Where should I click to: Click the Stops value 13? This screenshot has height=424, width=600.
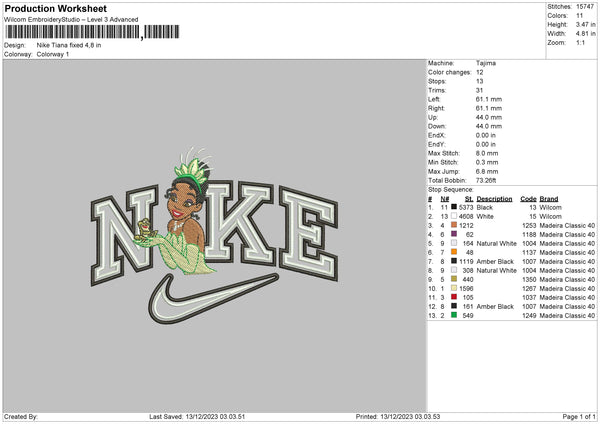[x=479, y=81]
